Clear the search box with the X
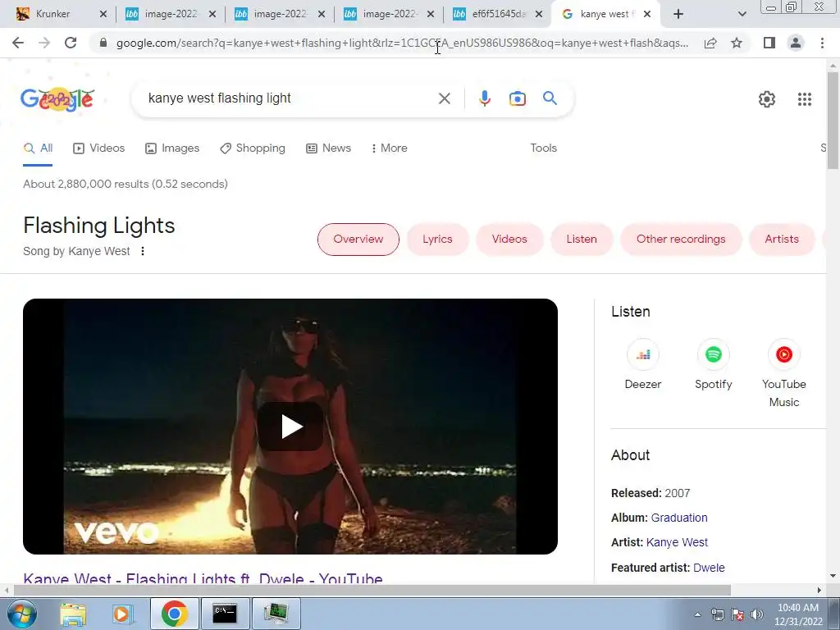 point(444,98)
